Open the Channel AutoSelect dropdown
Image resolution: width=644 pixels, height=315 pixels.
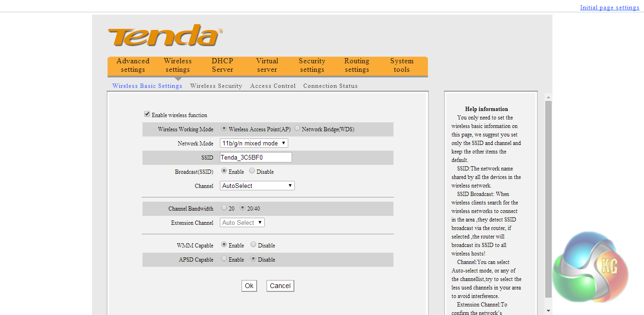(x=257, y=186)
